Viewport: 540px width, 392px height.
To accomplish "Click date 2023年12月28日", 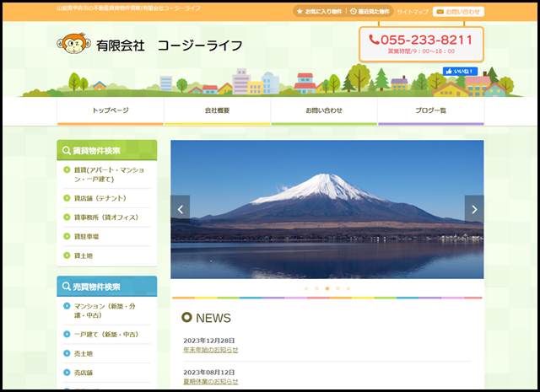I will click(209, 341).
